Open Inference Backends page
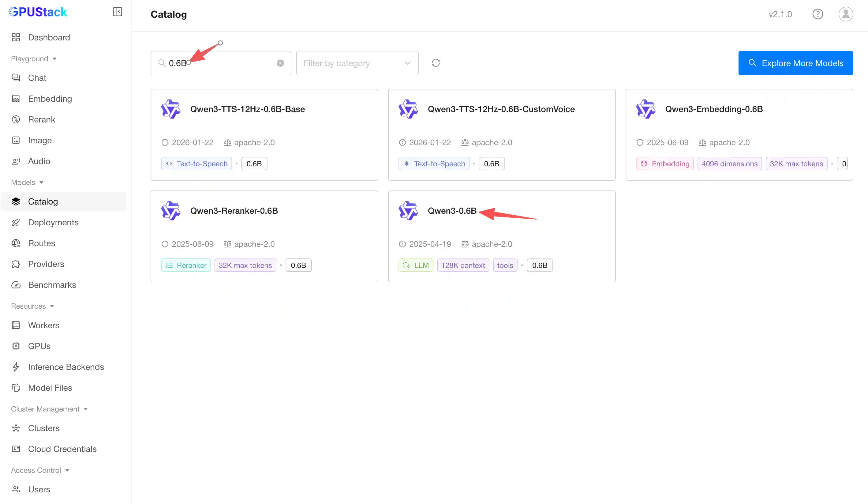The width and height of the screenshot is (868, 504). [x=66, y=367]
